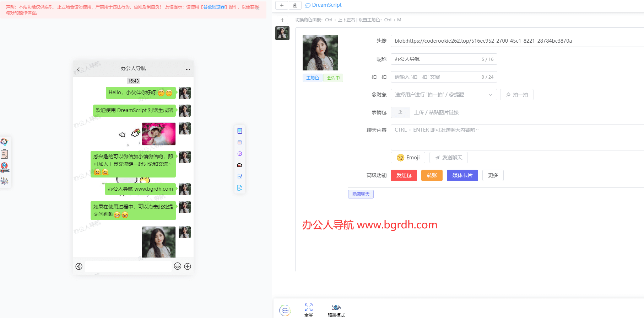Click the large role avatar photo
Viewport: 644px width, 318px height.
[x=320, y=53]
